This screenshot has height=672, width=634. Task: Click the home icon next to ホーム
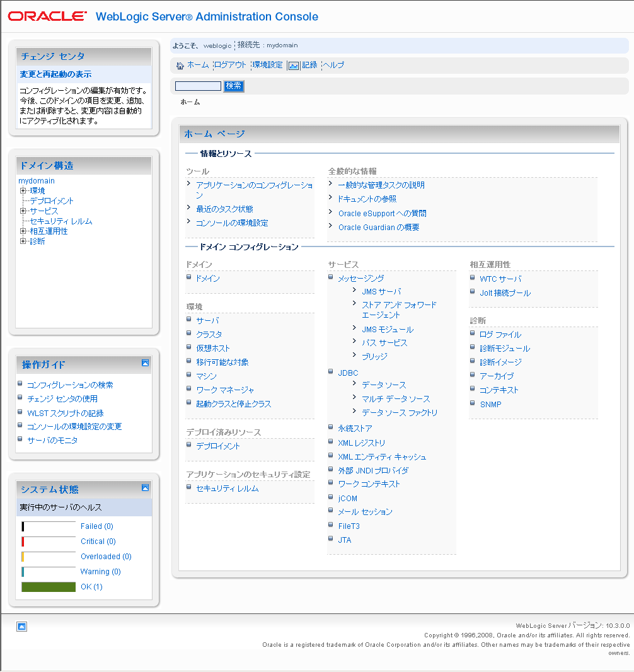180,66
